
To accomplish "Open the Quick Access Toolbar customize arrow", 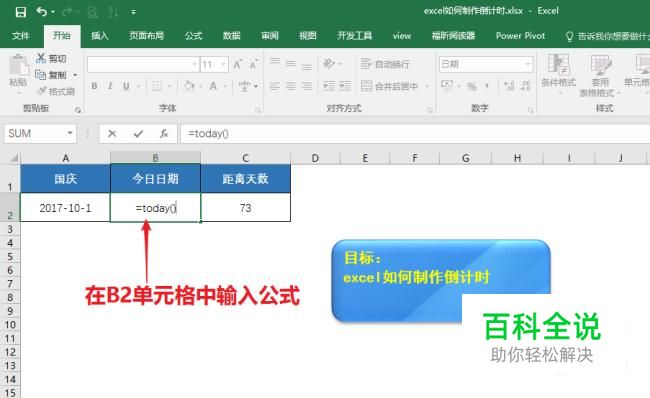I will [133, 12].
